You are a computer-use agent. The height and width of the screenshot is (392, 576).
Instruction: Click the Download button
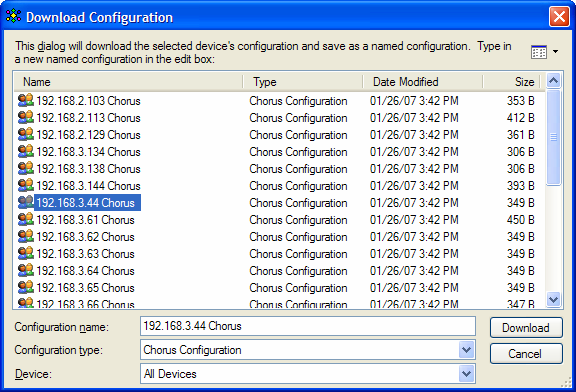pos(526,328)
